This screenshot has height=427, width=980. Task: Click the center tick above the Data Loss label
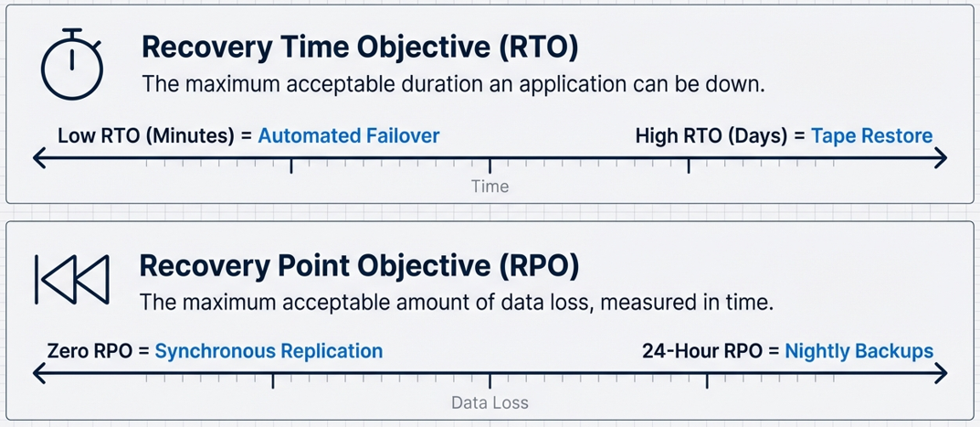490,379
